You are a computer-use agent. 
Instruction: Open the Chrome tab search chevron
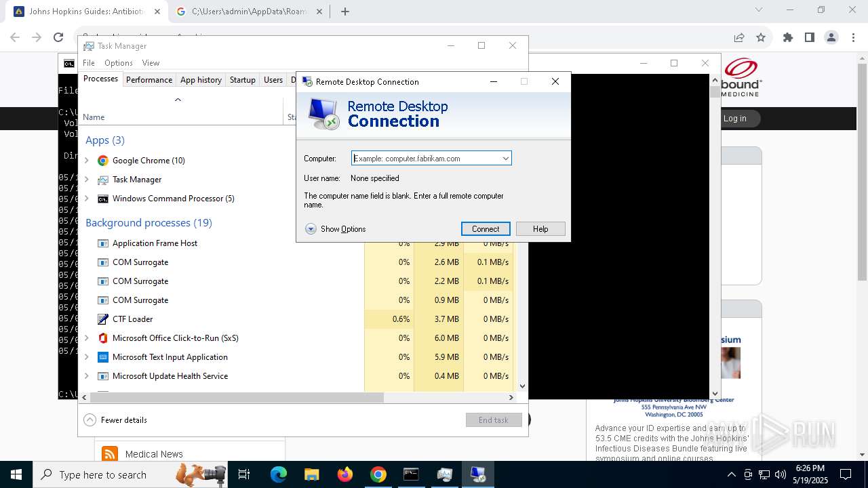tap(759, 9)
